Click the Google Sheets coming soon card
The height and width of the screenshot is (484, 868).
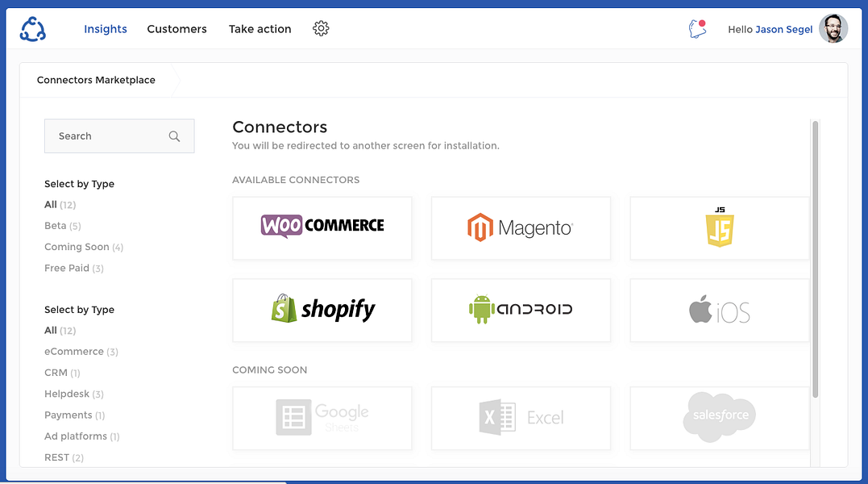[x=322, y=418]
